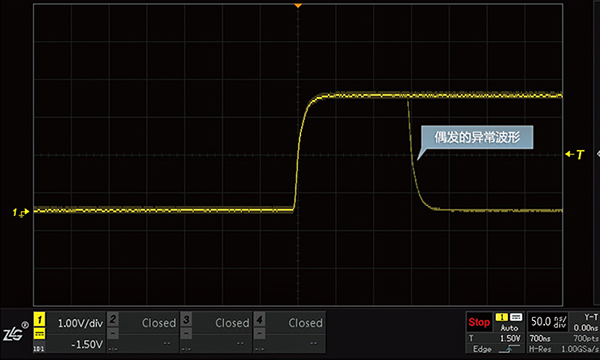Click the channel 1 ground level marker
Screen dimensions: 600x360
pyautogui.click(x=21, y=212)
